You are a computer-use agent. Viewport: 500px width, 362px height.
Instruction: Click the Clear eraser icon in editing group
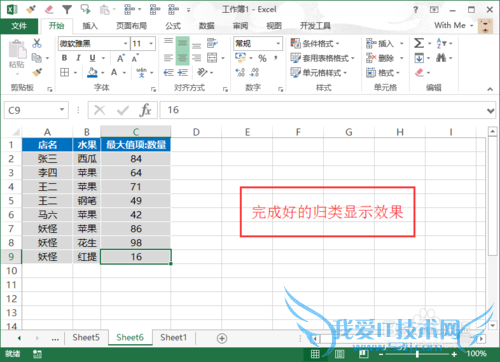(x=419, y=72)
